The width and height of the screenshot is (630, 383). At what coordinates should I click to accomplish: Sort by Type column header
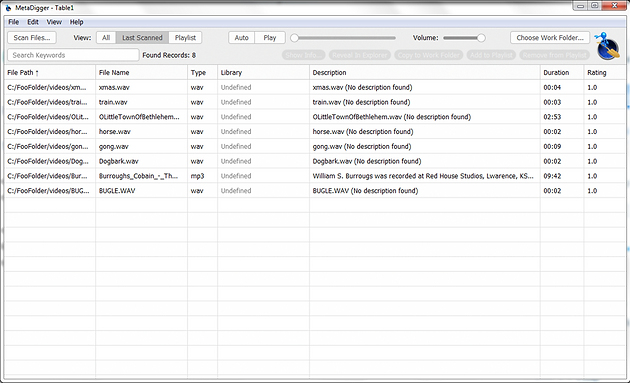[202, 73]
